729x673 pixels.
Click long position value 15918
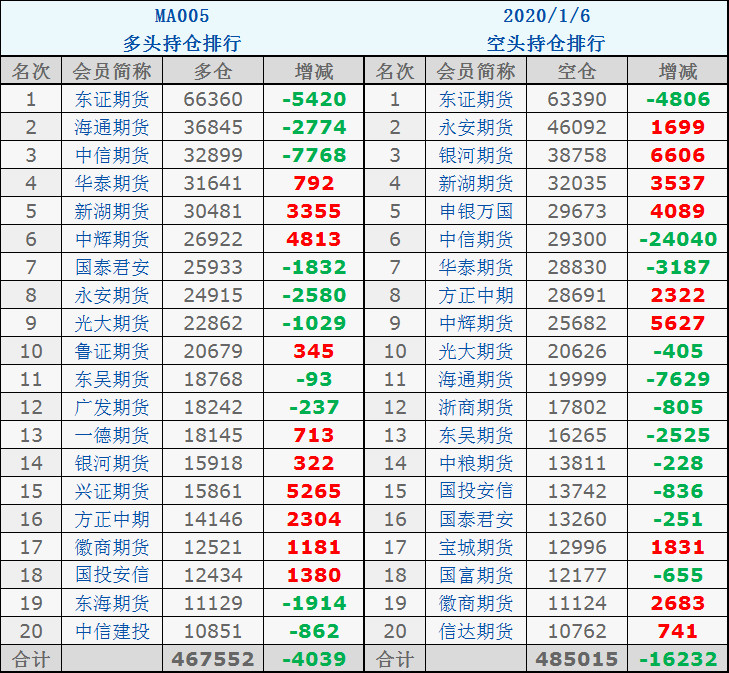coord(213,463)
